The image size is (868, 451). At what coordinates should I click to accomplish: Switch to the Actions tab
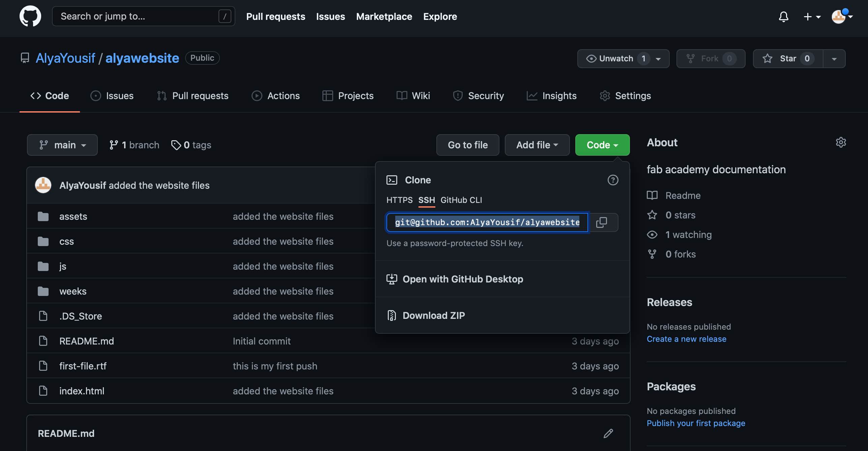click(x=276, y=96)
